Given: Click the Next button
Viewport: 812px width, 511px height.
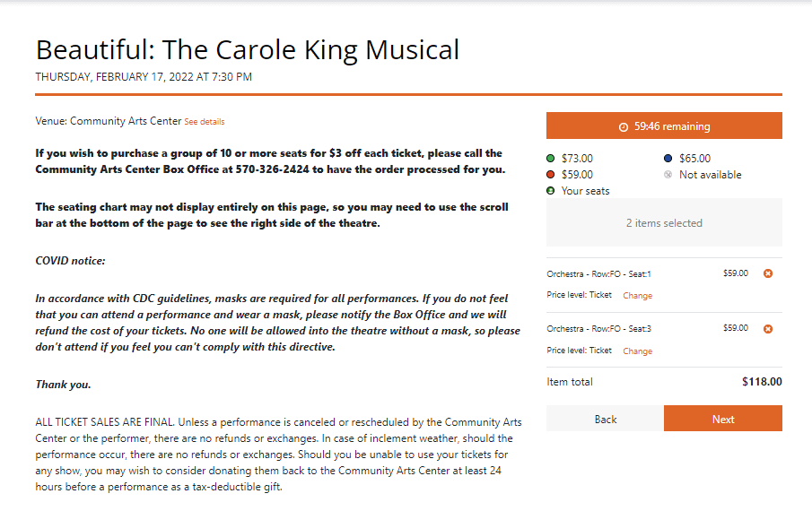Looking at the screenshot, I should [723, 419].
